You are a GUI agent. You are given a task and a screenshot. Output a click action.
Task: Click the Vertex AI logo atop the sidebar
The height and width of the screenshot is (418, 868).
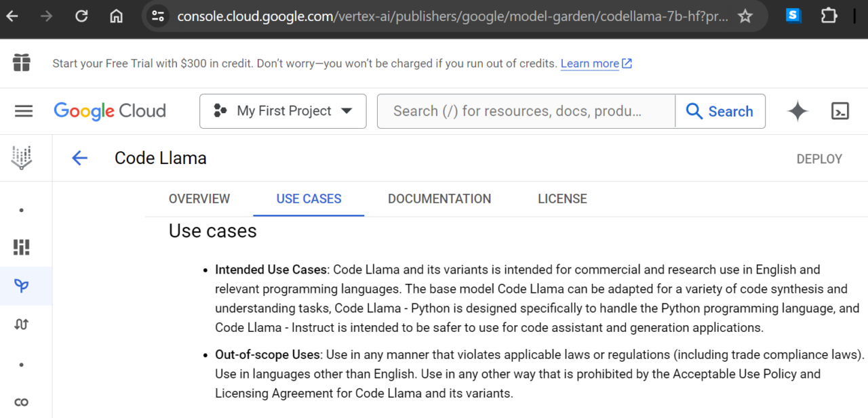tap(21, 157)
